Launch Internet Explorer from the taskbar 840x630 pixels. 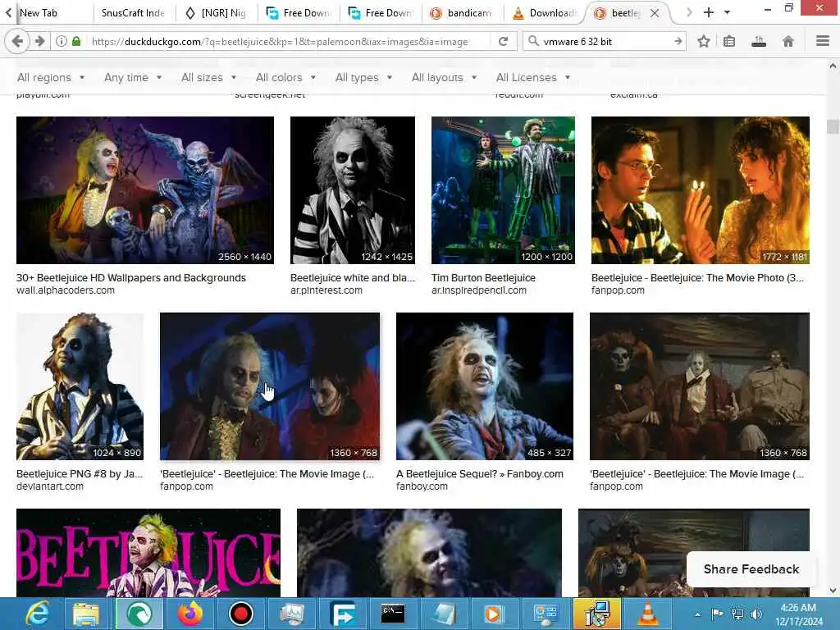(38, 614)
